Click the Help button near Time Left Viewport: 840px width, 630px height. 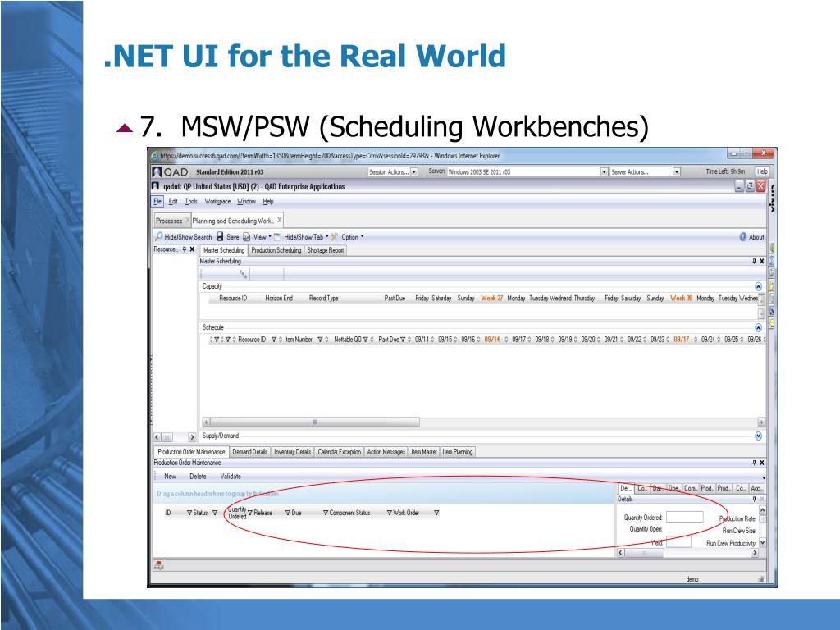762,171
